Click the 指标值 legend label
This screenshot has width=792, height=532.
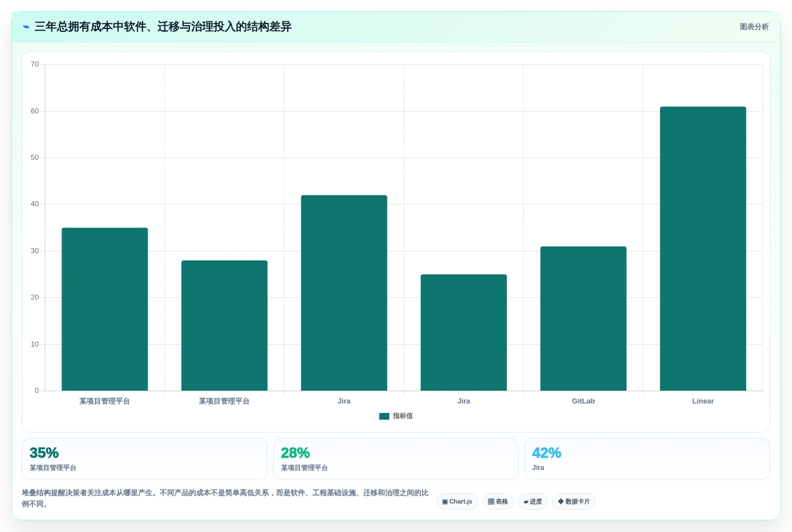(402, 416)
